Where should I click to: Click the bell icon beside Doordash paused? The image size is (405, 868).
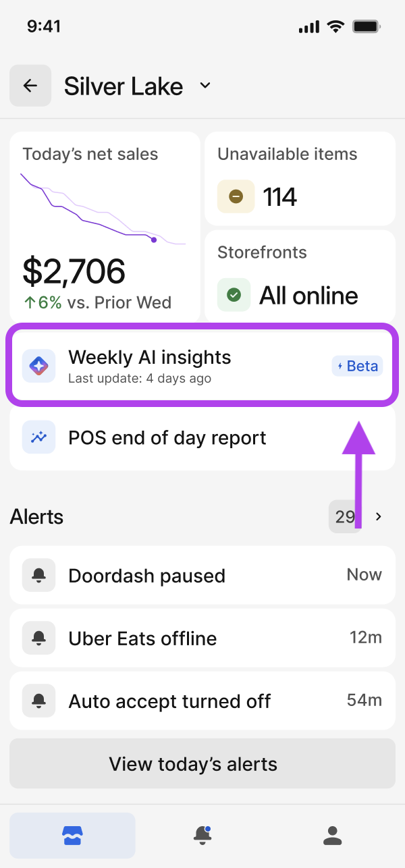(38, 576)
